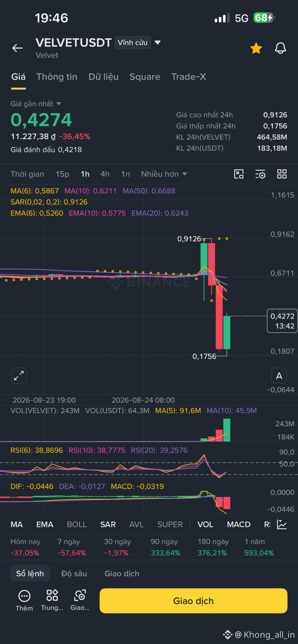Tap Giá đánh dấu 0,4218 text

[46, 150]
